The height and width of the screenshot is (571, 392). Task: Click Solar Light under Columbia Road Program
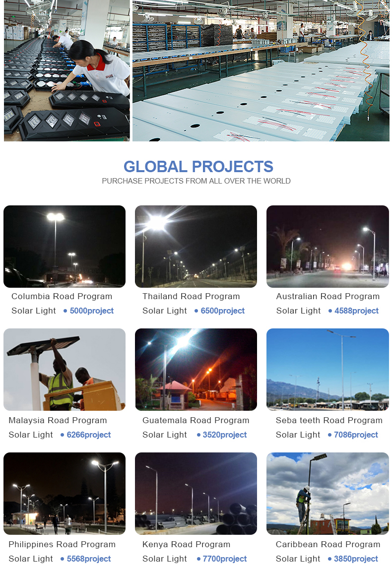coord(34,311)
